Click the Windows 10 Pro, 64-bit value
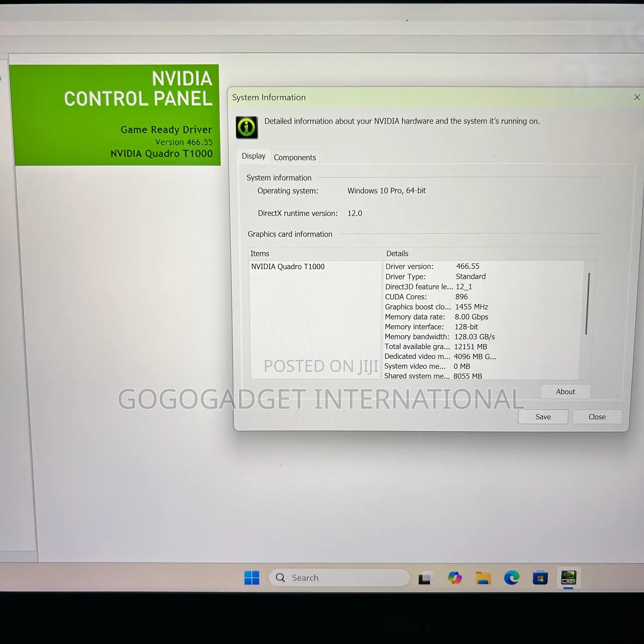The height and width of the screenshot is (644, 644). 386,191
